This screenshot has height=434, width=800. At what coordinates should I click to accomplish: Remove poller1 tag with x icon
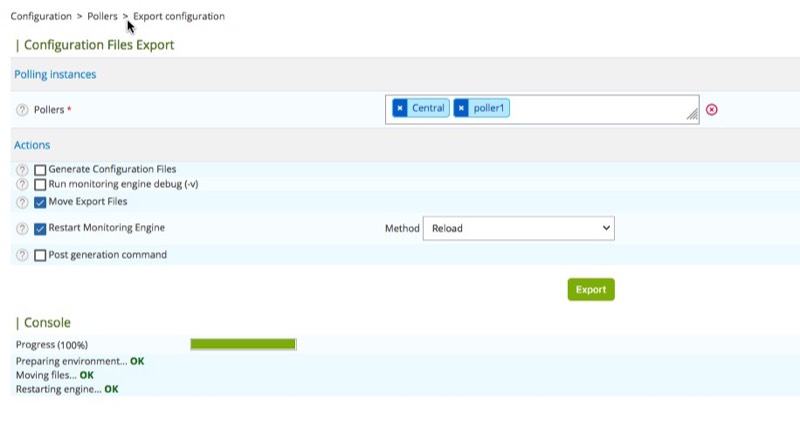click(x=461, y=108)
